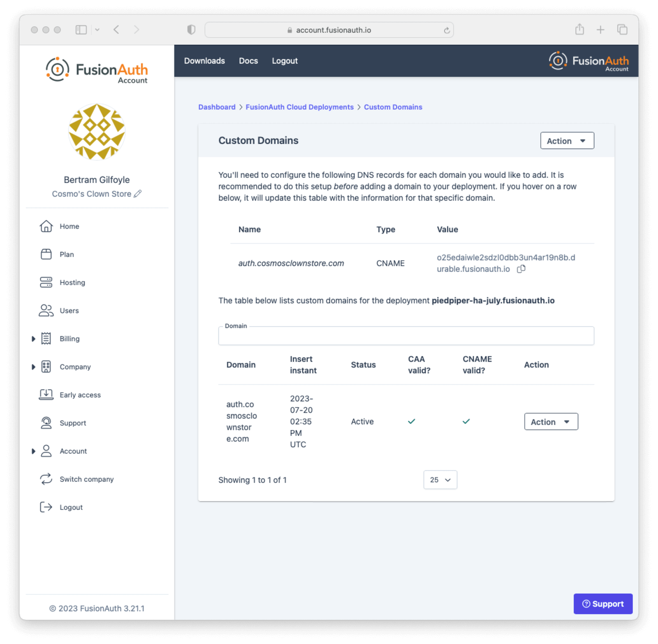Click the Bertram Gilfoyle user name
658x644 pixels.
pyautogui.click(x=97, y=180)
